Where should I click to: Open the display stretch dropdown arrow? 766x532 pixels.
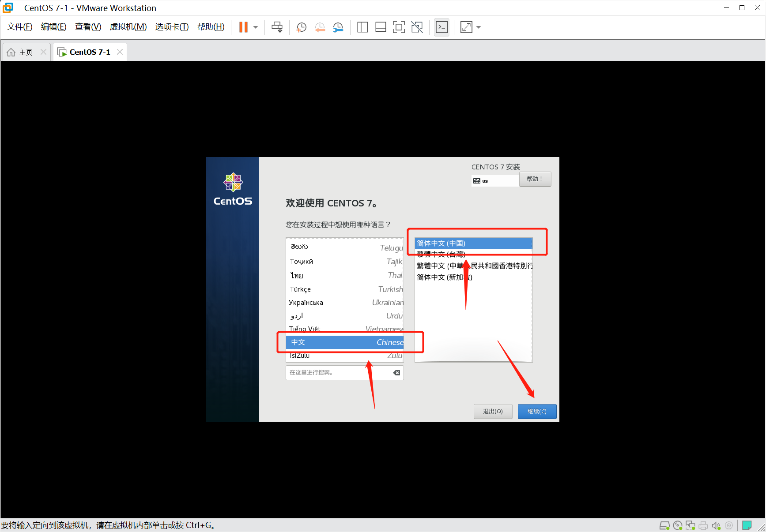point(479,27)
